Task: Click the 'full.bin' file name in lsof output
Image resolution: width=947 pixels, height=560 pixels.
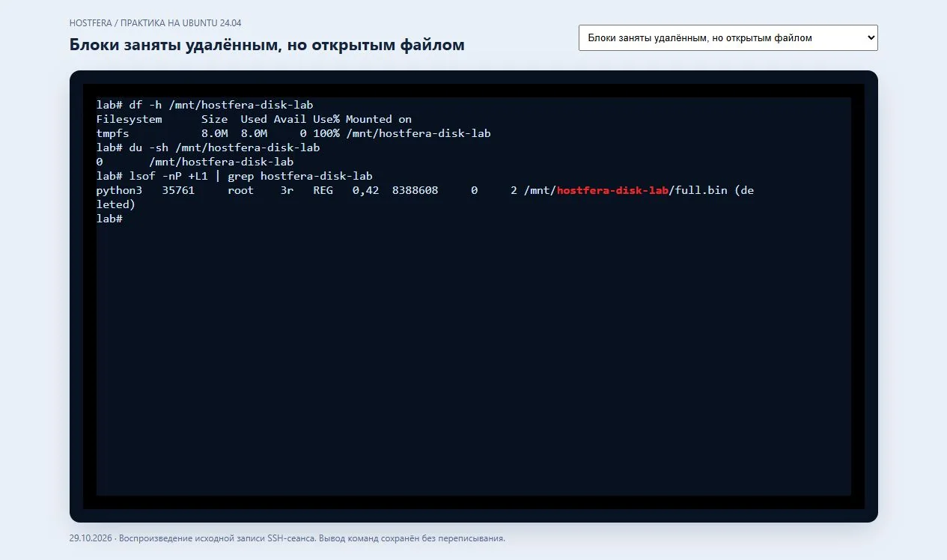Action: [701, 190]
